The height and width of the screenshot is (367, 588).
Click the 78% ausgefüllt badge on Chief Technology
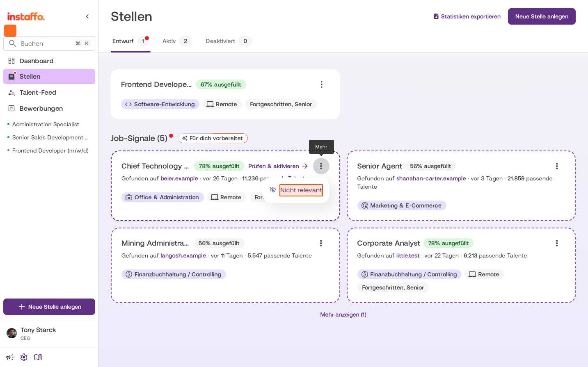click(219, 166)
